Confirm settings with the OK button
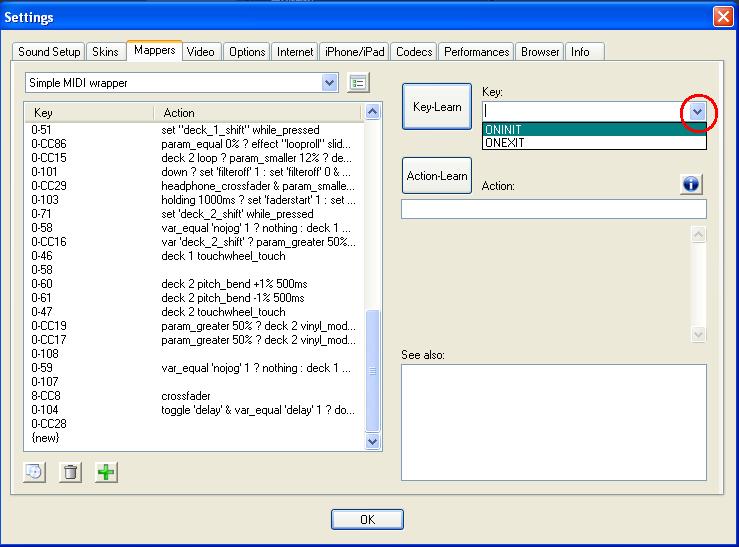 point(367,519)
